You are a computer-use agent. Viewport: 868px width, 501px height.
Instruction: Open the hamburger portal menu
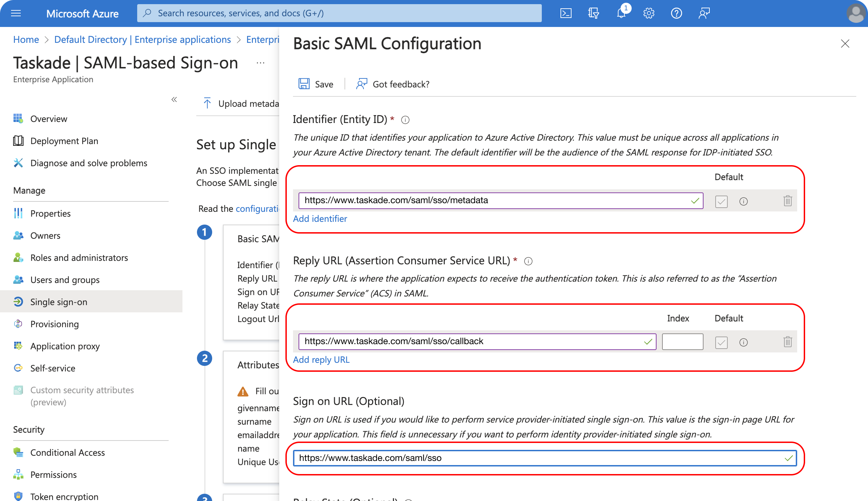[16, 13]
